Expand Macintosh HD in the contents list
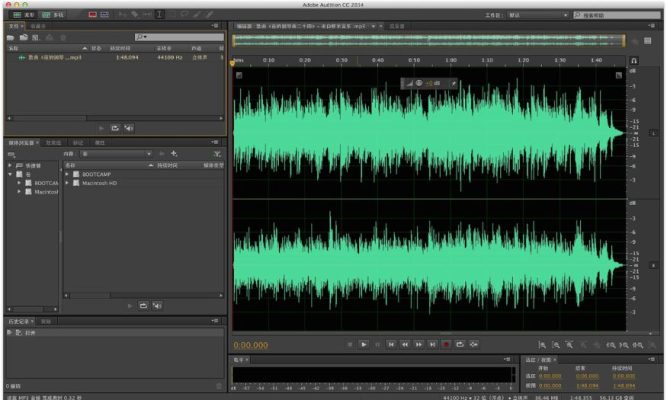This screenshot has height=400, width=667. click(x=67, y=183)
